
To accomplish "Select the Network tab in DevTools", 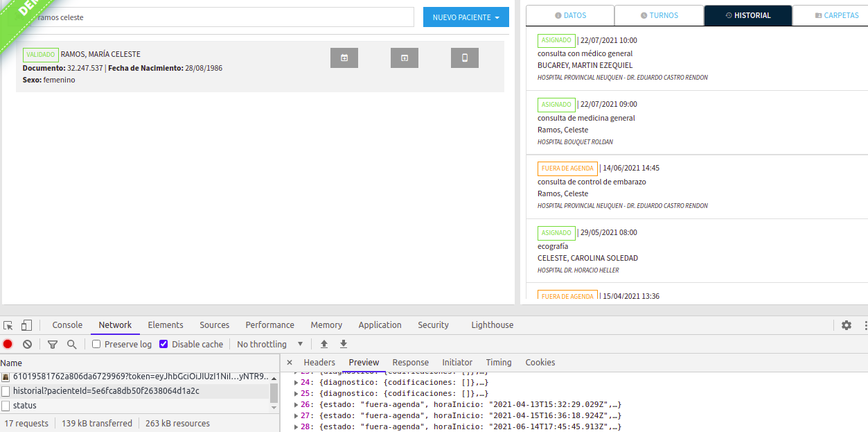I will coord(115,325).
